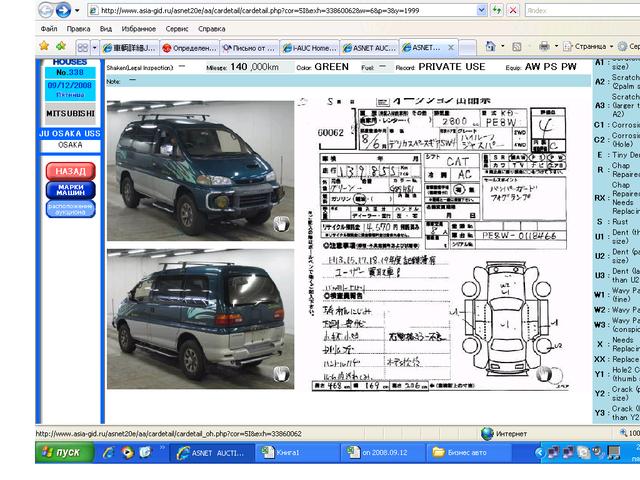This screenshot has height=480, width=640.
Task: Open the Правка menu
Action: pos(78,29)
